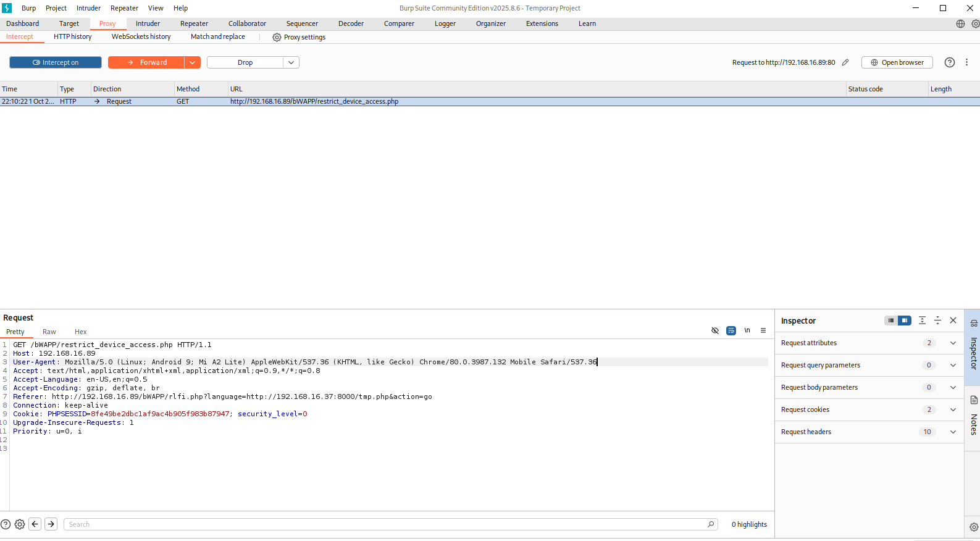Screen dimensions: 980x541
Task: Sort table by Status code column
Action: (x=887, y=89)
